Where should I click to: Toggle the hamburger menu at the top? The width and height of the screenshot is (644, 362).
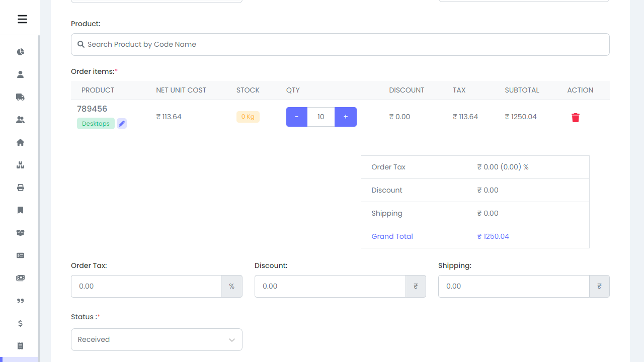click(22, 19)
